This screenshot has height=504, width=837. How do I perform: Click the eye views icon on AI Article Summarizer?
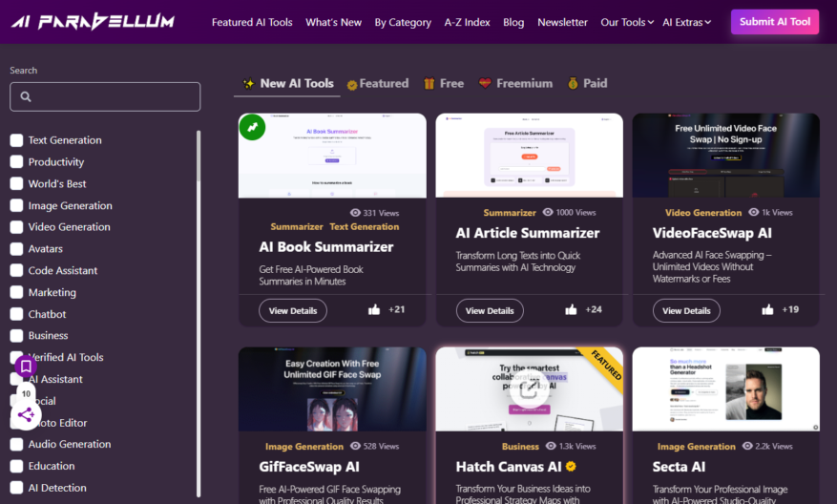(x=548, y=212)
